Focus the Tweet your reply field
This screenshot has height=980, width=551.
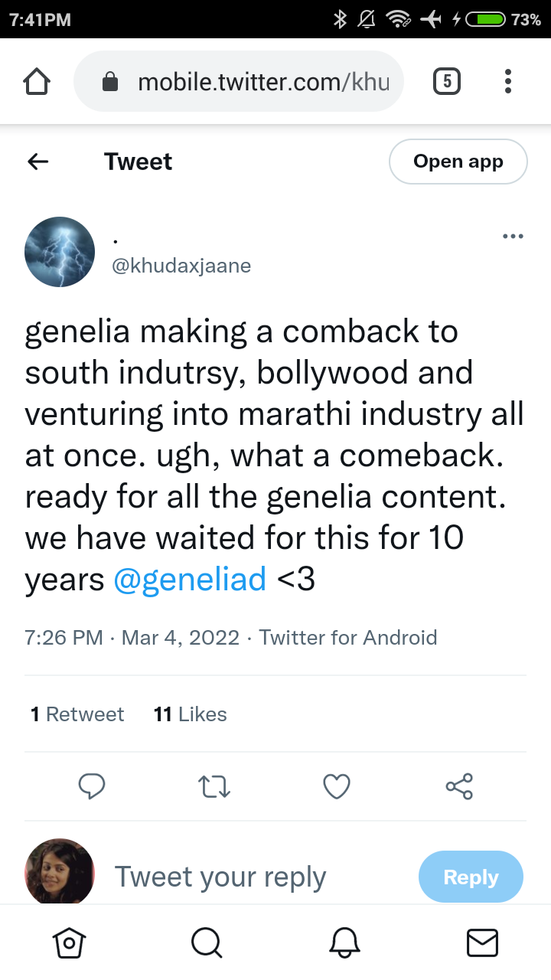click(220, 877)
